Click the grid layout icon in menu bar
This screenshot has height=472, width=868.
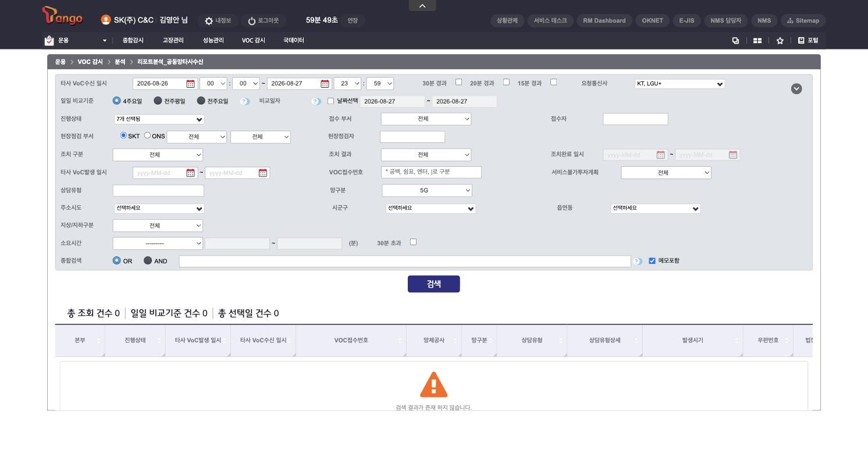pyautogui.click(x=757, y=41)
